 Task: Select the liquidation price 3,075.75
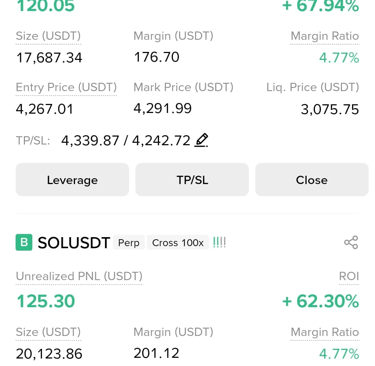pos(330,109)
